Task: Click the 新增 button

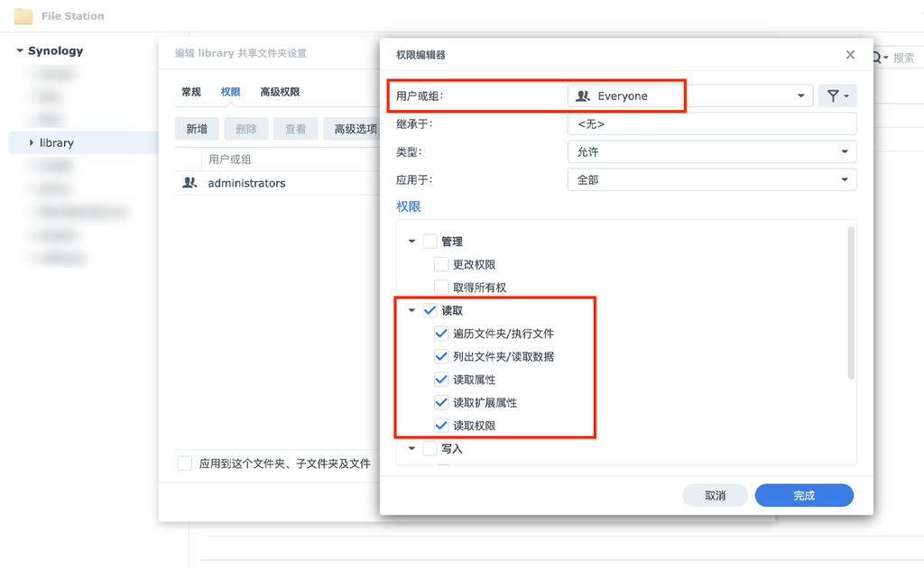Action: pos(197,128)
